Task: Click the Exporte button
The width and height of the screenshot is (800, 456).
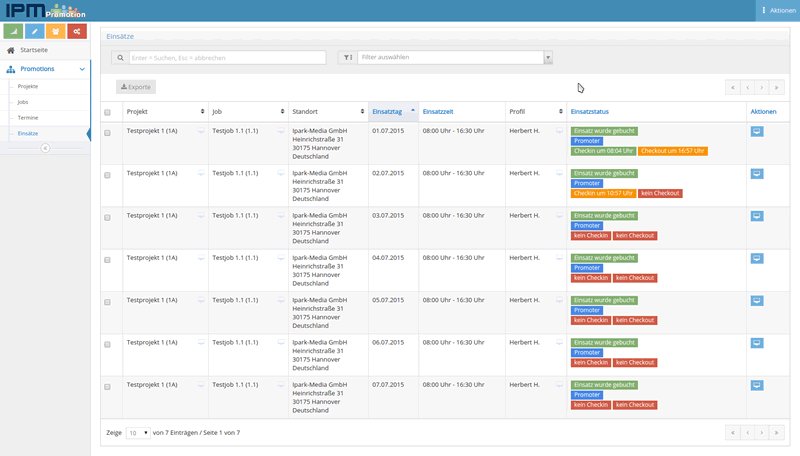Action: pyautogui.click(x=135, y=87)
